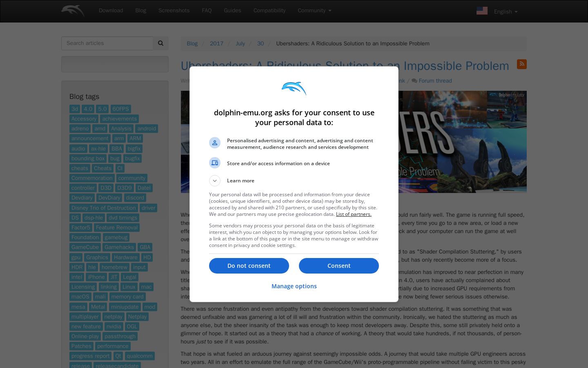Image resolution: width=588 pixels, height=368 pixels.
Task: Select the discord blog tag
Action: (x=135, y=197)
